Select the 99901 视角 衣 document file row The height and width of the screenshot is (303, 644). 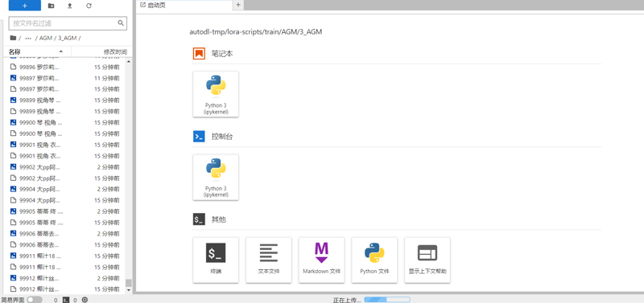point(66,156)
